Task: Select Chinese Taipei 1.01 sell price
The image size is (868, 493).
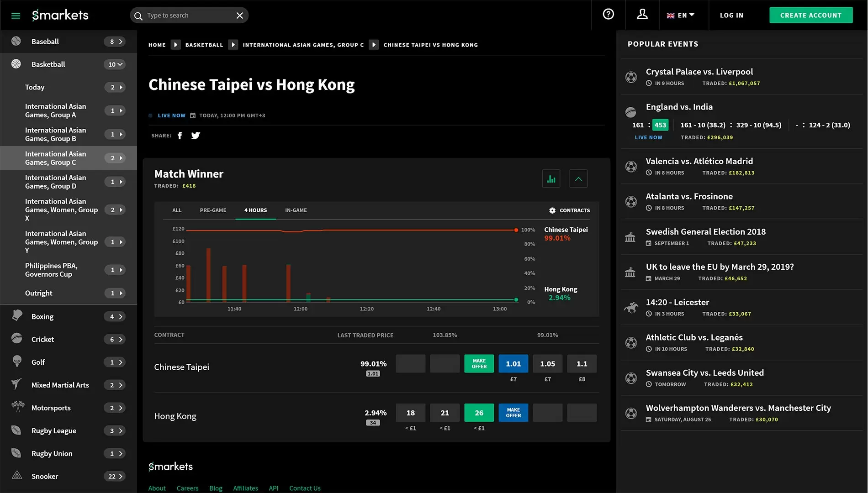Action: click(513, 364)
